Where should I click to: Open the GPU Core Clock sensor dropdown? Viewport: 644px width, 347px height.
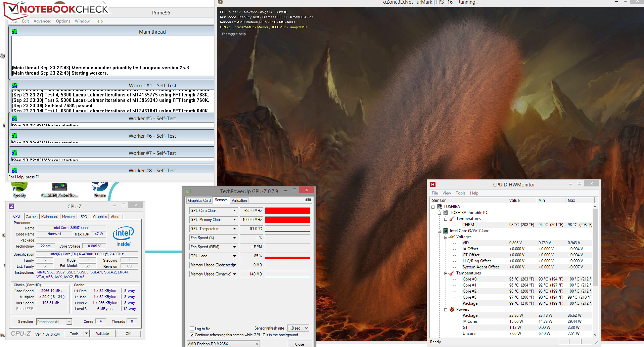click(x=234, y=211)
